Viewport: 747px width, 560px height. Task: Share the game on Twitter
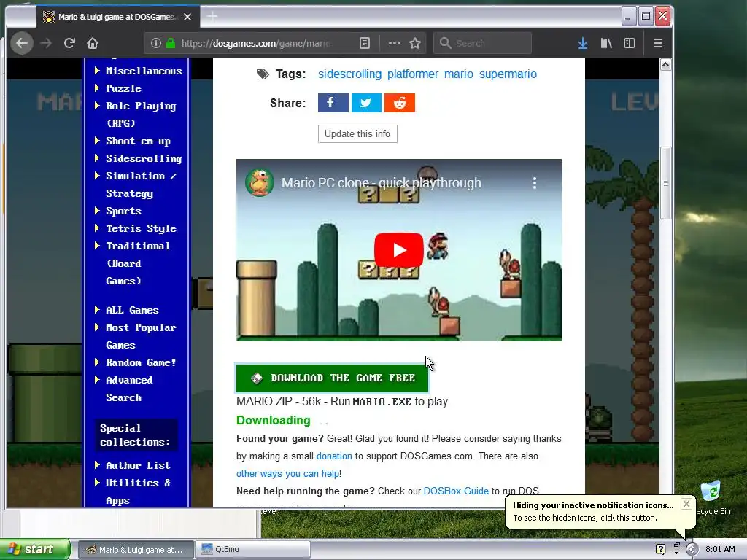pyautogui.click(x=366, y=103)
